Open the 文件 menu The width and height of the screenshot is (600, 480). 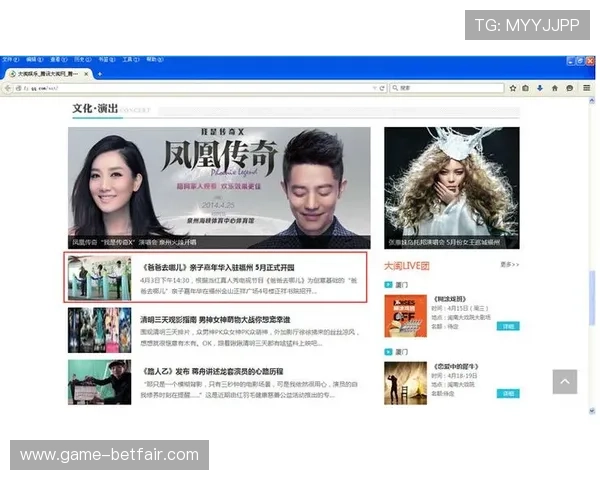tap(10, 59)
